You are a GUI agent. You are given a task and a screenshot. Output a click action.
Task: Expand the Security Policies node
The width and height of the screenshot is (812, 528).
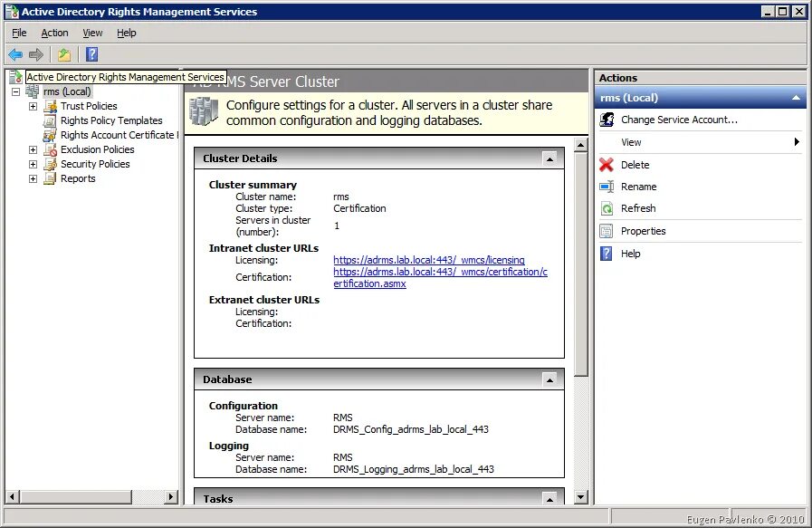click(33, 164)
